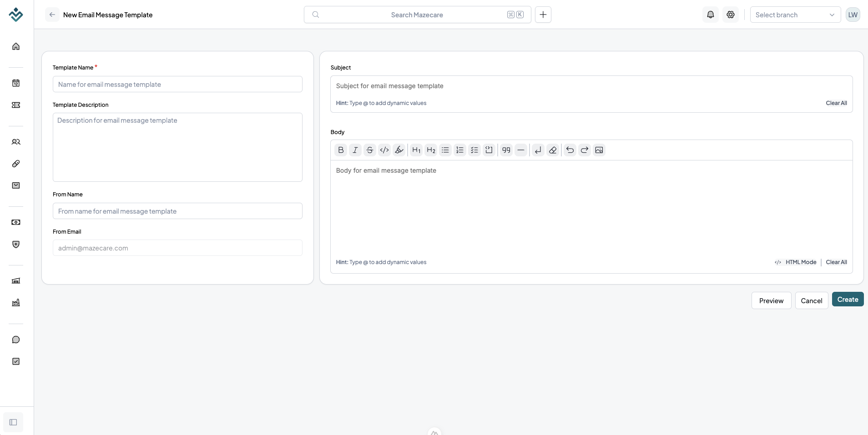Open the factory icon in the sidebar
The image size is (868, 435).
click(x=16, y=303)
